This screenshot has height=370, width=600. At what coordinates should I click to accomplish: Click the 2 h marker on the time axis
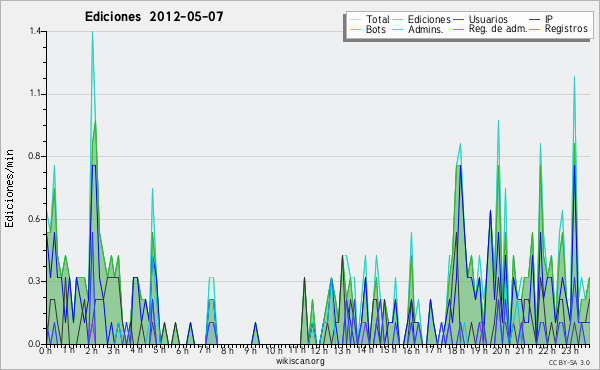[92, 351]
